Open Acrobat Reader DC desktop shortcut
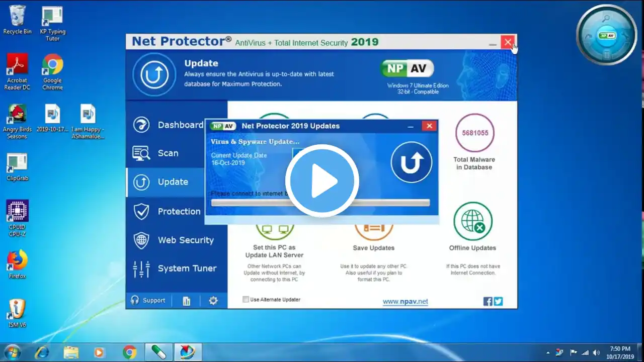The image size is (644, 362). click(17, 72)
